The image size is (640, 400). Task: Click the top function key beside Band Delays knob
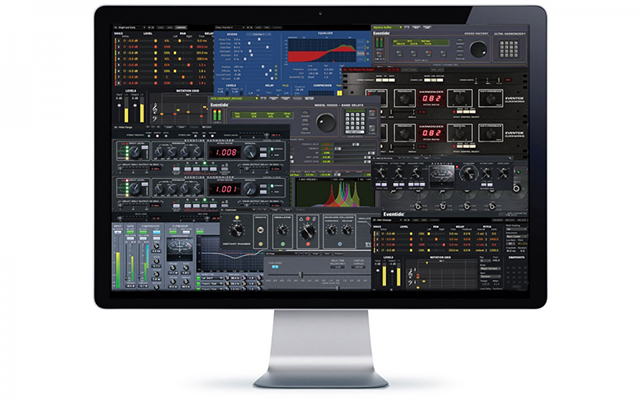pyautogui.click(x=305, y=111)
